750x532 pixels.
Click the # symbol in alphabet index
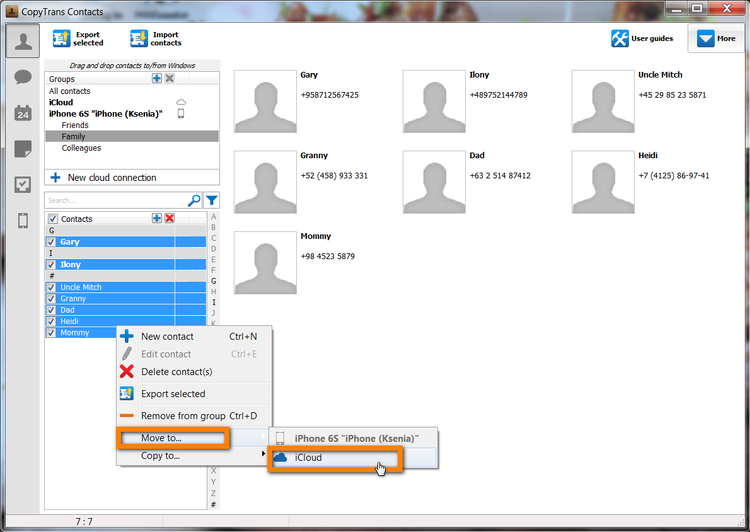(x=213, y=504)
